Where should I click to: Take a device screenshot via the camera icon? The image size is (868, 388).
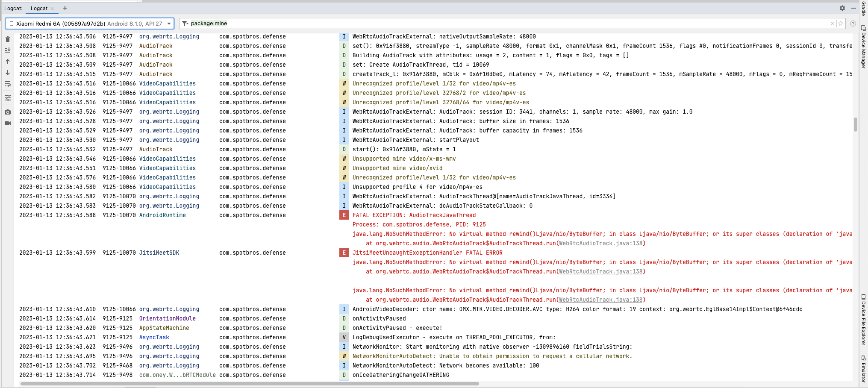(8, 112)
